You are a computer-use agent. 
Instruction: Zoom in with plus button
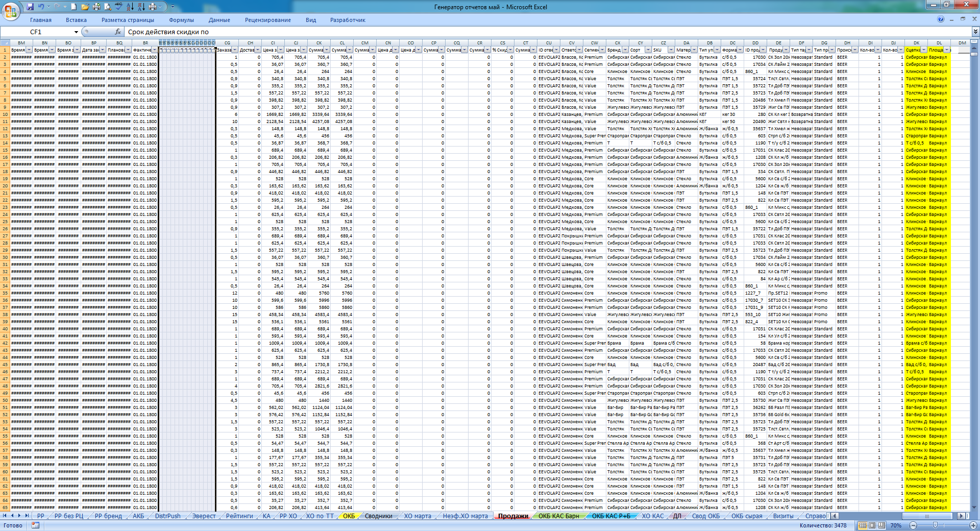pyautogui.click(x=973, y=525)
